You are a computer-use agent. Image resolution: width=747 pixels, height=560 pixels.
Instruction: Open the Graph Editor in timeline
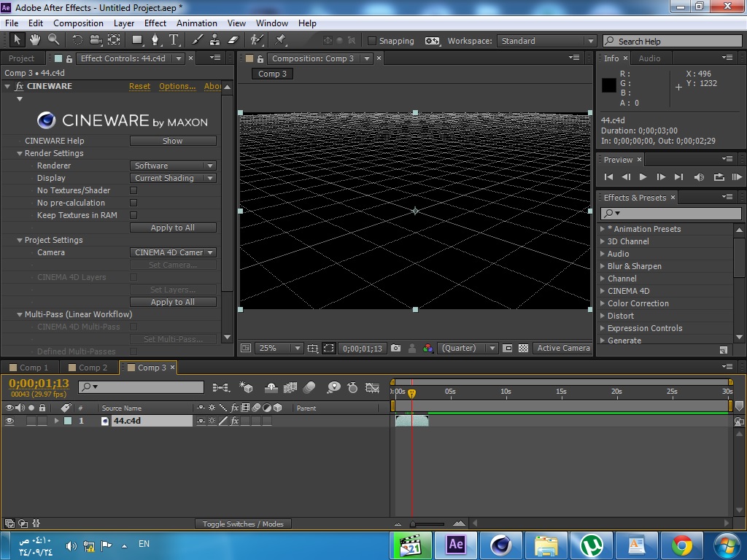tap(372, 388)
